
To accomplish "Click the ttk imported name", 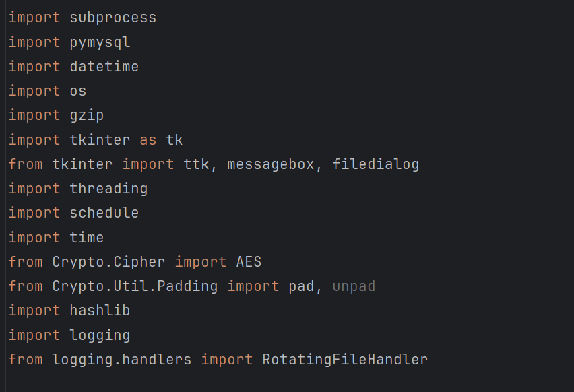I will tap(196, 164).
